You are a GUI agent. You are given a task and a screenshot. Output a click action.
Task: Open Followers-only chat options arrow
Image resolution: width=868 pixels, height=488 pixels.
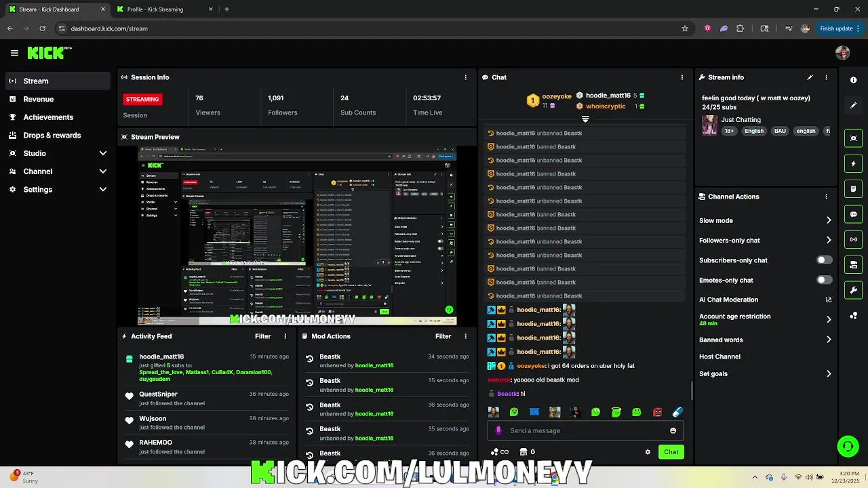pyautogui.click(x=829, y=240)
